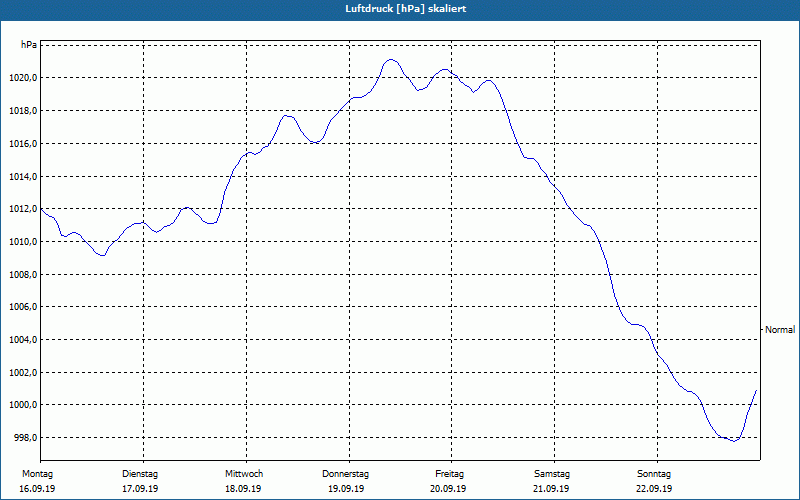Click the date 21.09.19
This screenshot has width=800, height=500.
click(551, 488)
